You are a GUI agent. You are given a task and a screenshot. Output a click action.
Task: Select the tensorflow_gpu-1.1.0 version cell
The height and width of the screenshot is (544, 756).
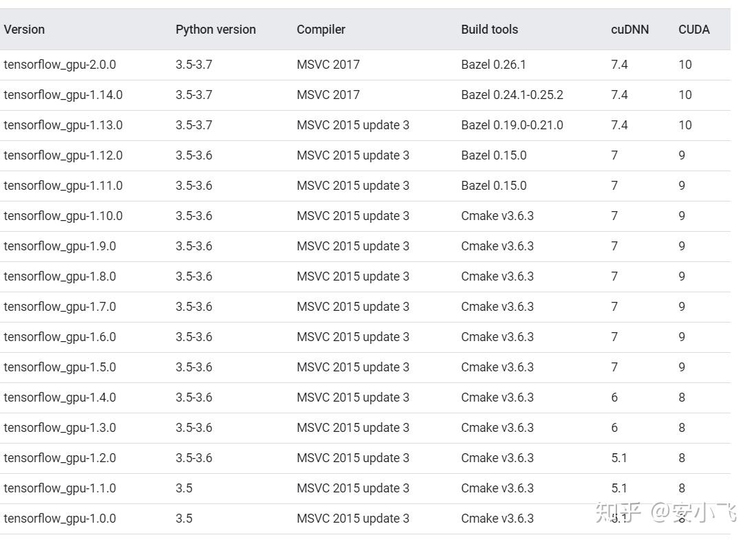[x=60, y=488]
